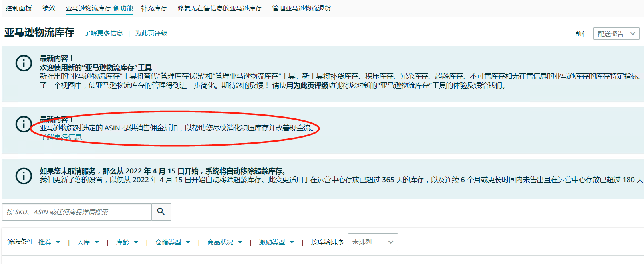Expand the 激励类型 filter dropdown
Viewport: 644px width, 264px height.
pos(276,242)
